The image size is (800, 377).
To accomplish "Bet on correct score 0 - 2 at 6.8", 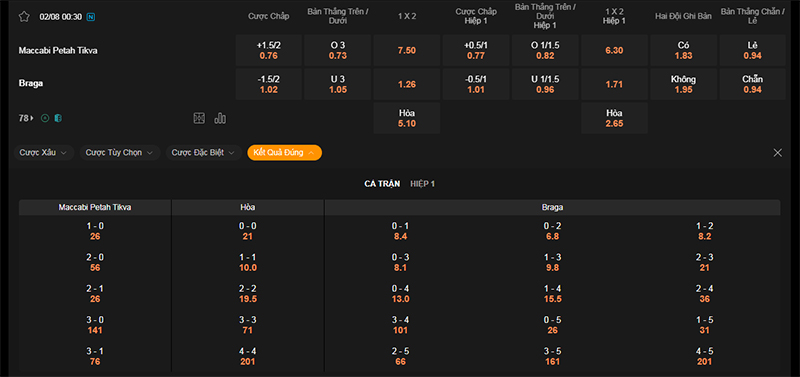I will 552,231.
